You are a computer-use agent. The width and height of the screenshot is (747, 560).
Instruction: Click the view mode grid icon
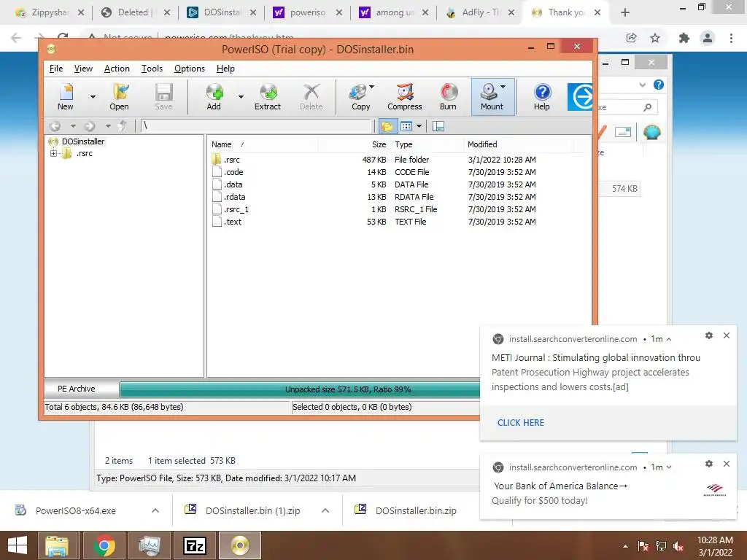(406, 126)
